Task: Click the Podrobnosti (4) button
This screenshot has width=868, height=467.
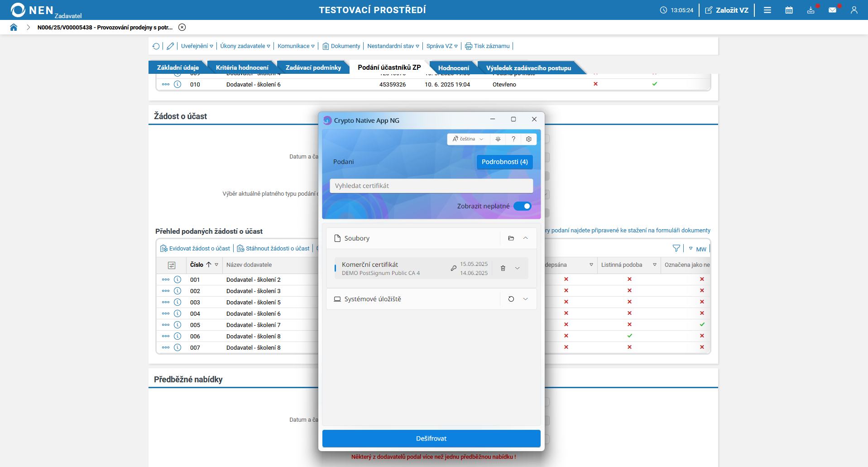Action: pos(504,162)
